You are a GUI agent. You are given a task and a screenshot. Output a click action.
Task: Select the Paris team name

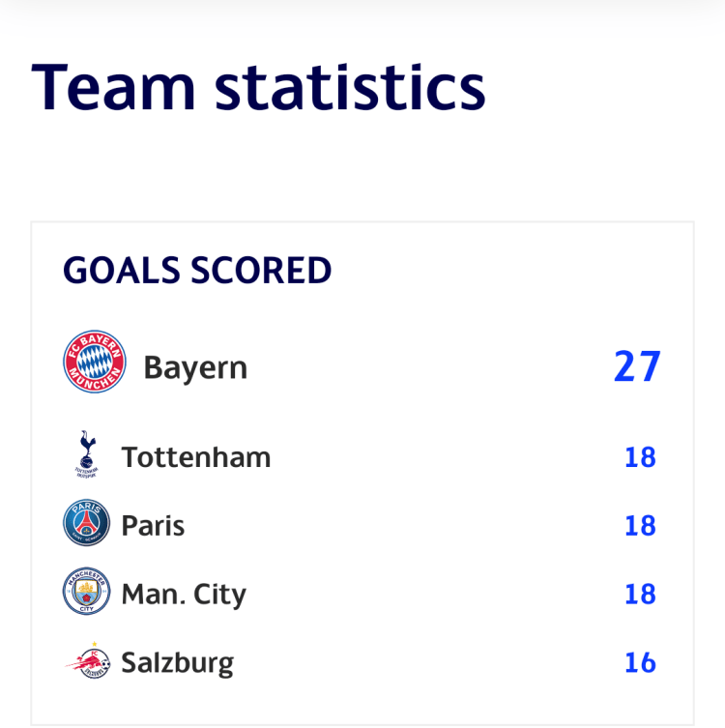(x=153, y=525)
